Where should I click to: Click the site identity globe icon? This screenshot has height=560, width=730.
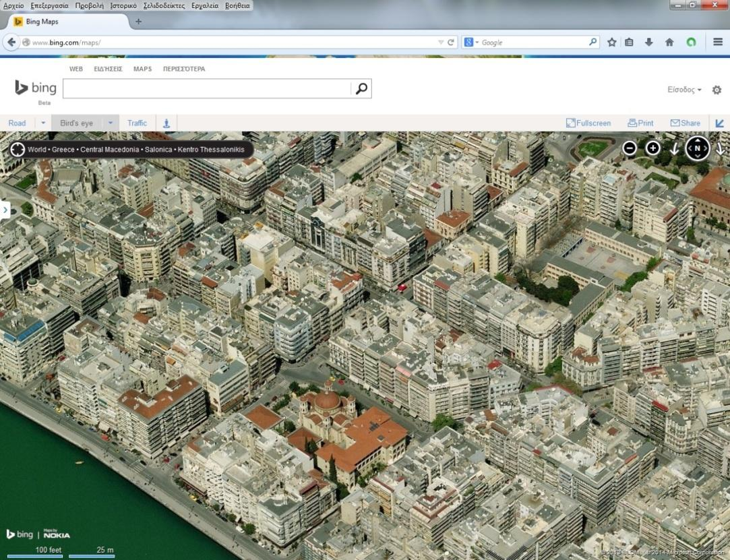click(26, 42)
